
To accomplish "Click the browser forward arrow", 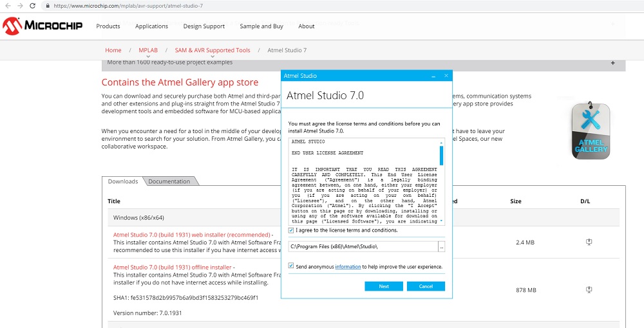I will click(20, 6).
